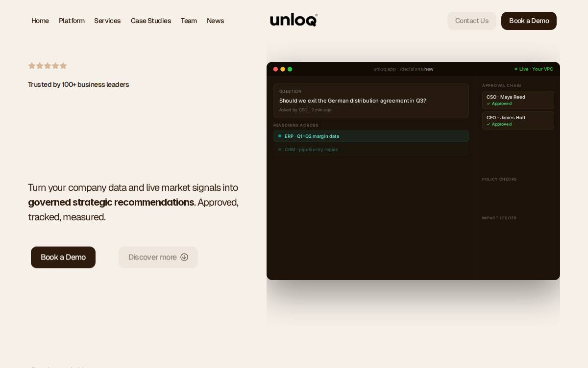Select the ERP · Q1–Q2 margin data row
Screen dimensions: 588x368
(371, 136)
